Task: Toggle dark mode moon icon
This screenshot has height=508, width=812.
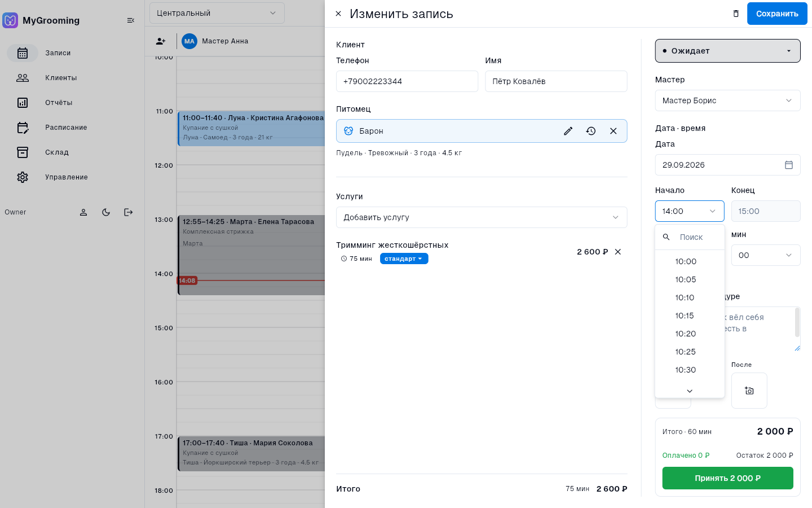Action: click(106, 212)
